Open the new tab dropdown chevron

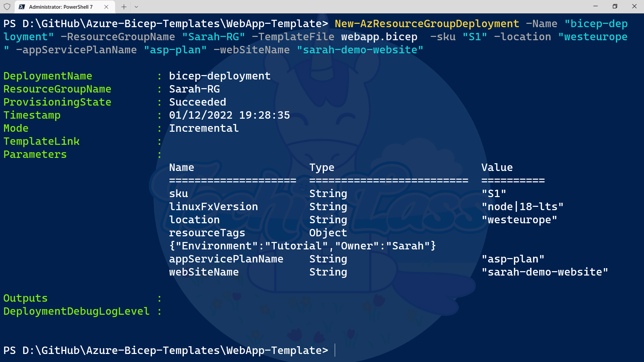(x=136, y=6)
